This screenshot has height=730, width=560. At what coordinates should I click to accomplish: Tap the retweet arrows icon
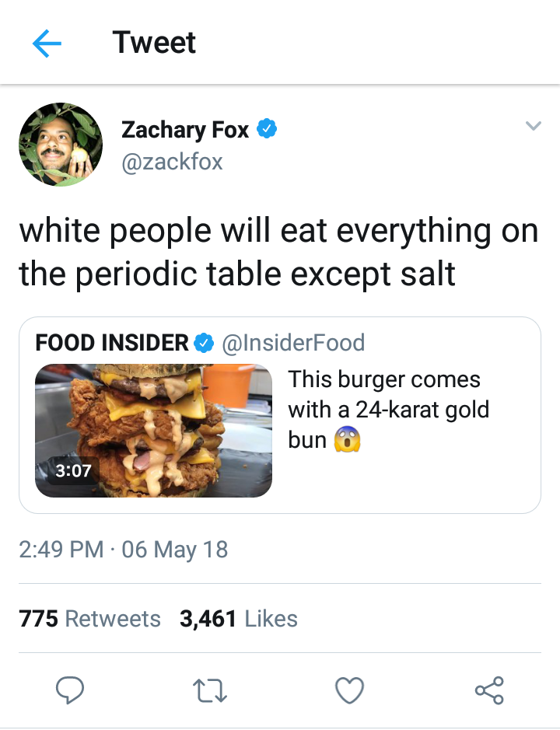coord(209,690)
